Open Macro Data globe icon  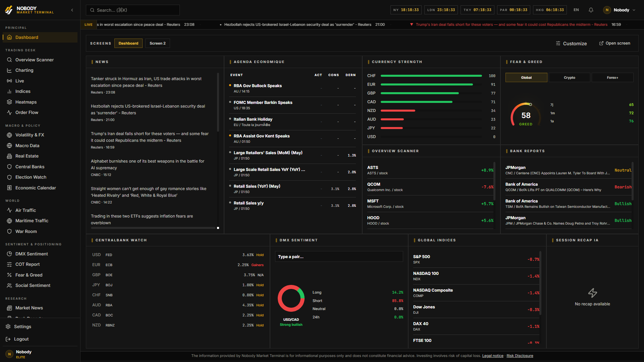[x=9, y=145]
